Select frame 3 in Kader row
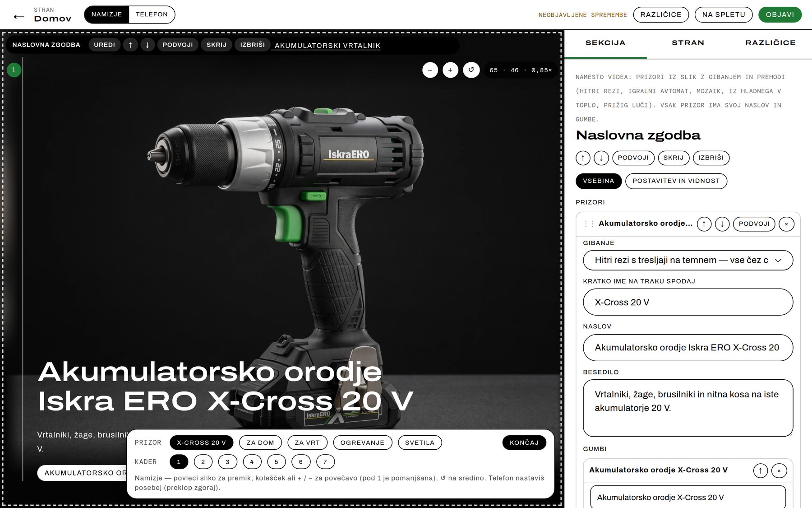This screenshot has width=812, height=508. [227, 462]
